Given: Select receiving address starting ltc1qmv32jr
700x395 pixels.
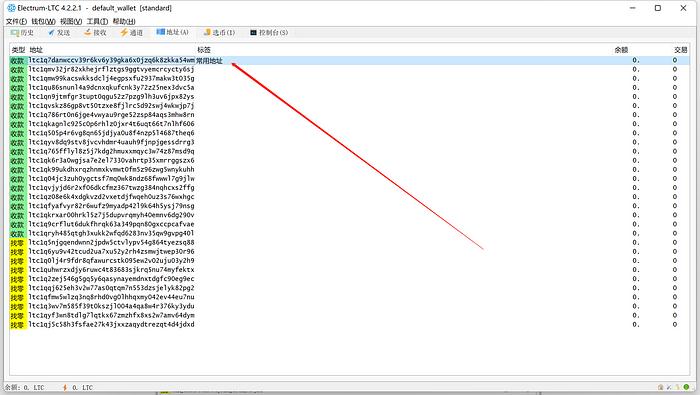Looking at the screenshot, I should coord(350,69).
